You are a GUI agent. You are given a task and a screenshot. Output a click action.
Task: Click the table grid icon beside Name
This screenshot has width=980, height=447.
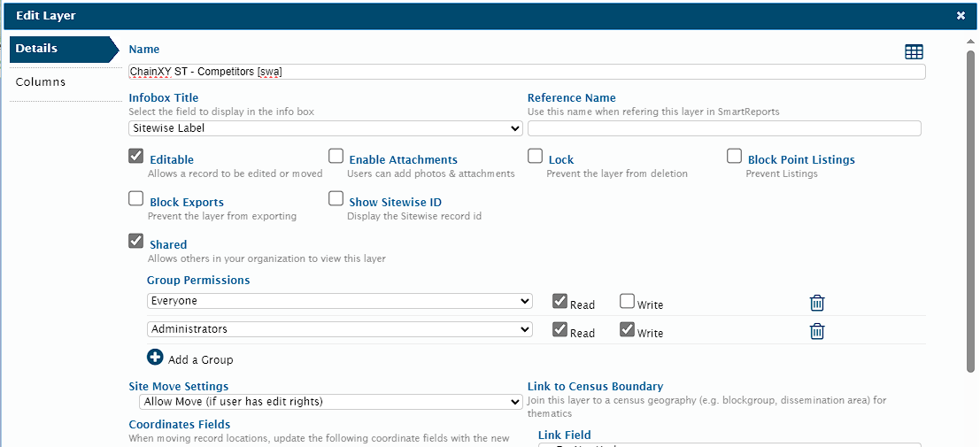coord(914,52)
